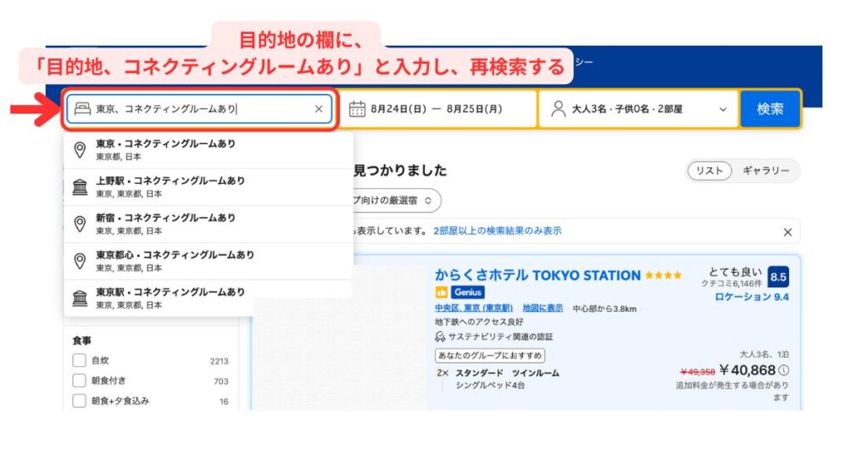
Task: Select suggestion 東京・コネクティングルームあり
Action: tap(209, 149)
